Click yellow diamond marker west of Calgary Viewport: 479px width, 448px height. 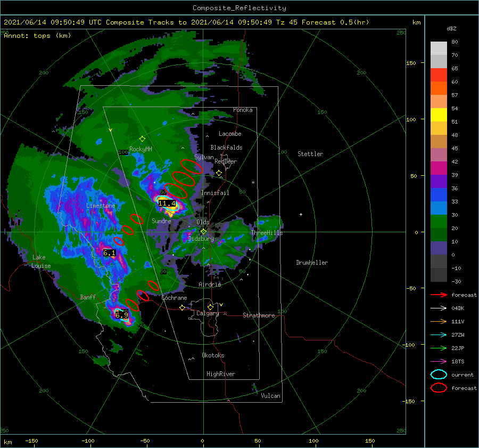[183, 307]
